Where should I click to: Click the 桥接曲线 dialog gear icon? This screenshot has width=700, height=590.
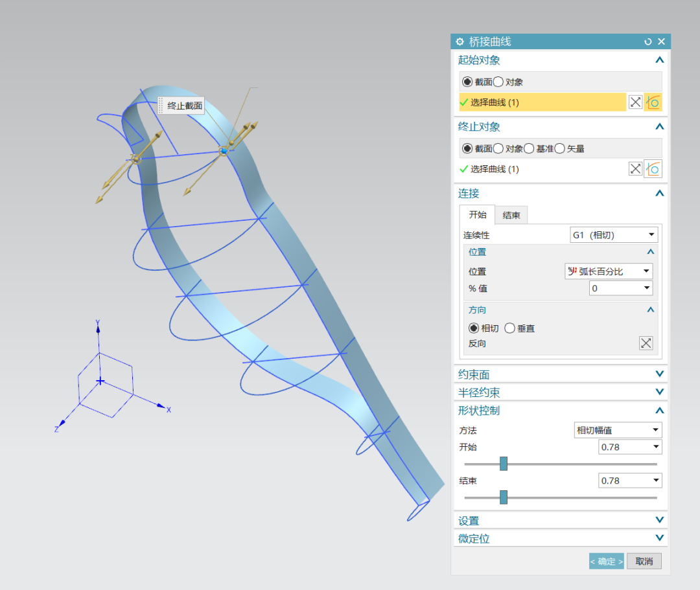pyautogui.click(x=460, y=41)
